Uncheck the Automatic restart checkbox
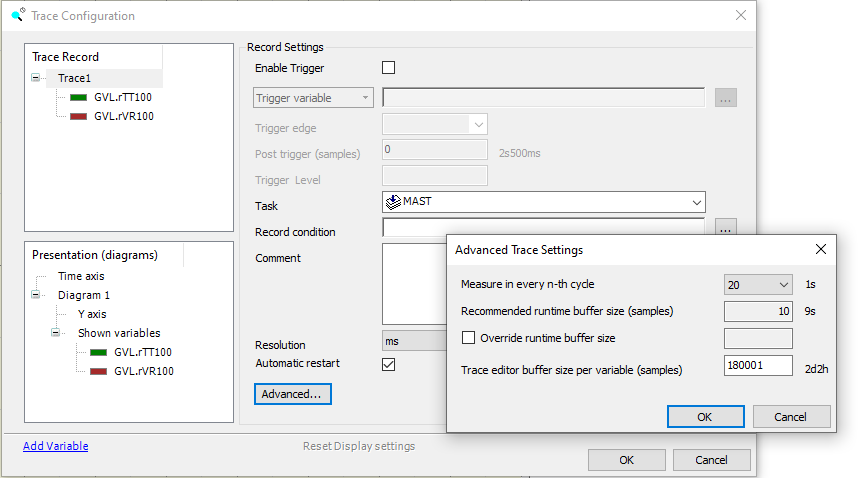 [x=389, y=364]
